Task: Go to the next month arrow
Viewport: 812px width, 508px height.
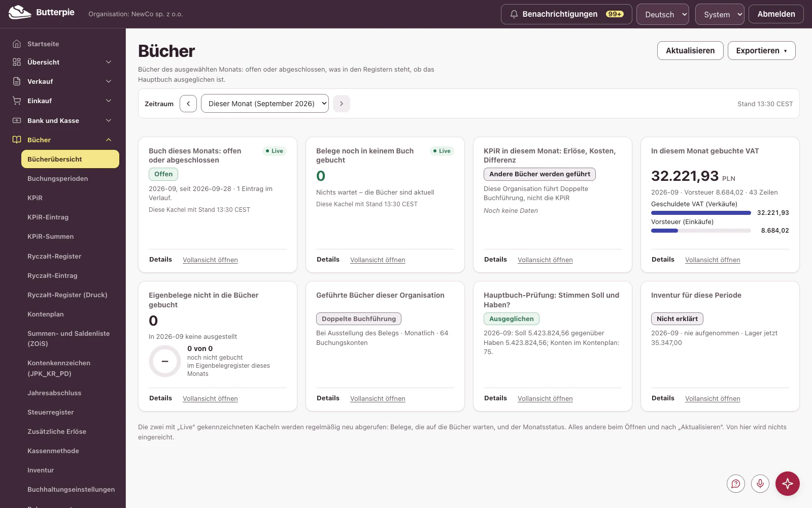Action: 342,104
